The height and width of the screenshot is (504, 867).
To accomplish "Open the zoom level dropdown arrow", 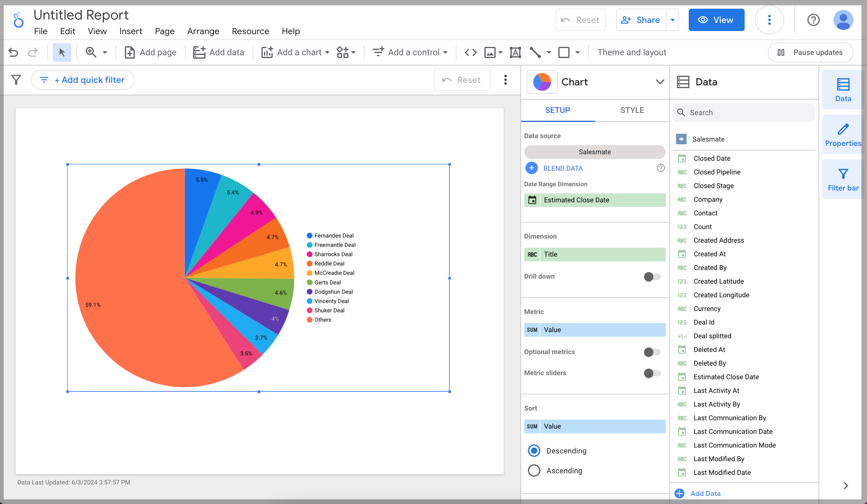I will coord(105,52).
